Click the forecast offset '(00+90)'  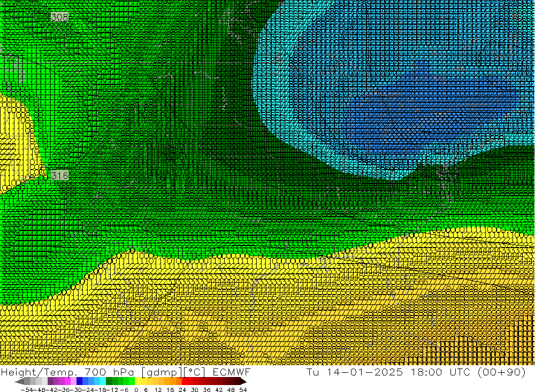coord(502,372)
